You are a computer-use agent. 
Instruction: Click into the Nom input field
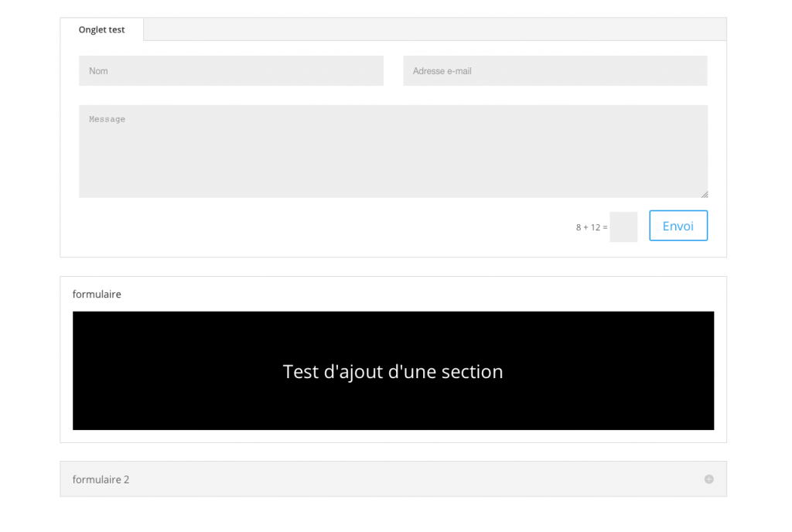point(231,70)
